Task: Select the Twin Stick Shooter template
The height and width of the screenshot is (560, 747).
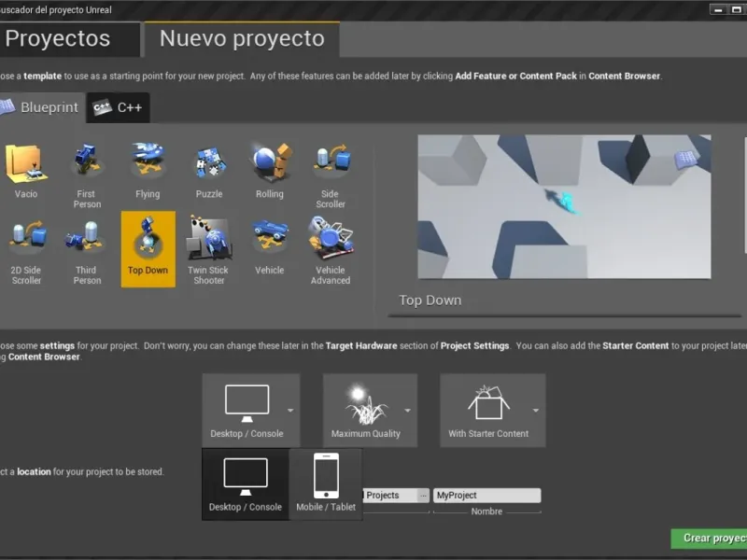Action: coord(208,251)
